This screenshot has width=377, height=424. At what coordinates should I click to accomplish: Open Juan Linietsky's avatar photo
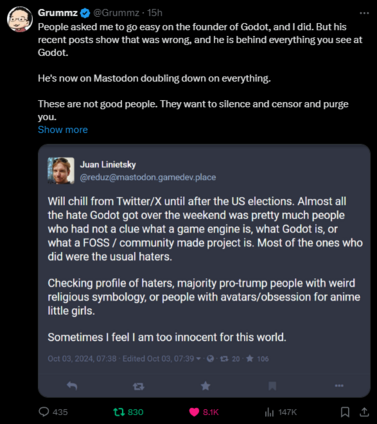61,171
